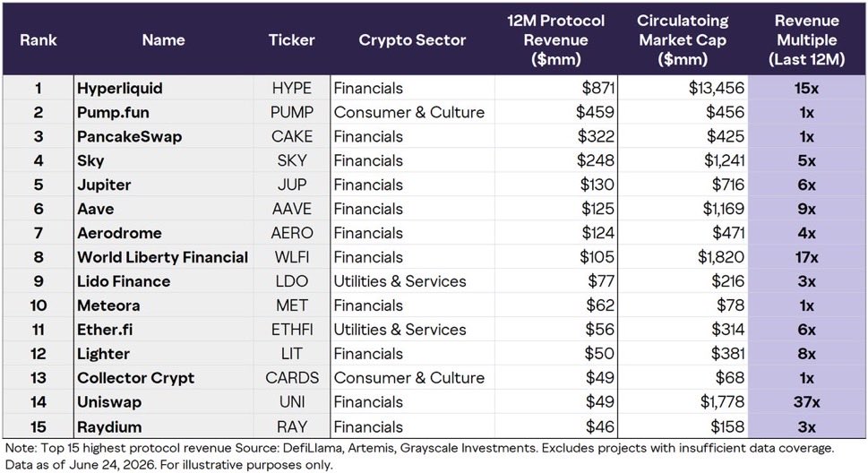Select the Circulating Market Cap header
The image size is (868, 473).
point(683,40)
